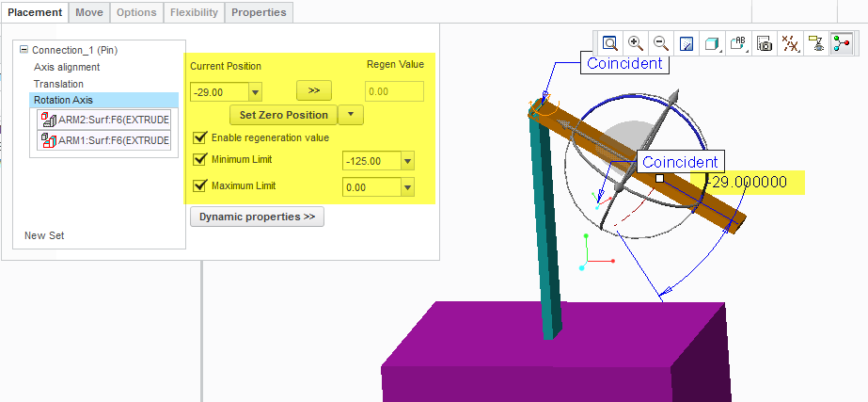Screen dimensions: 868x402
Task: Open the Options tab
Action: [136, 12]
